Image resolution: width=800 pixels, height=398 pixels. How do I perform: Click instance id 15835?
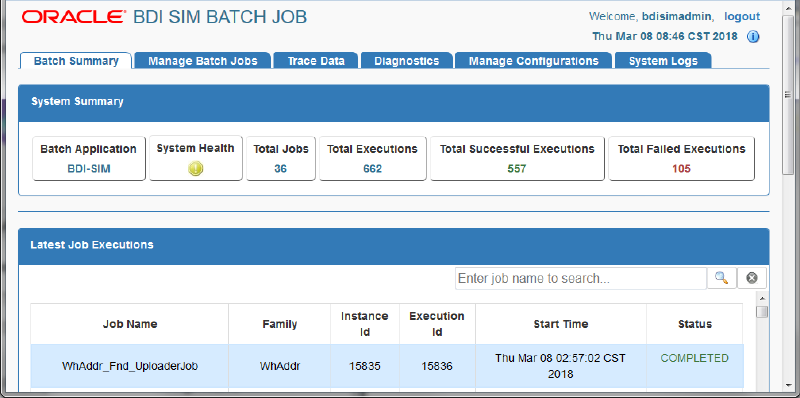(x=365, y=366)
